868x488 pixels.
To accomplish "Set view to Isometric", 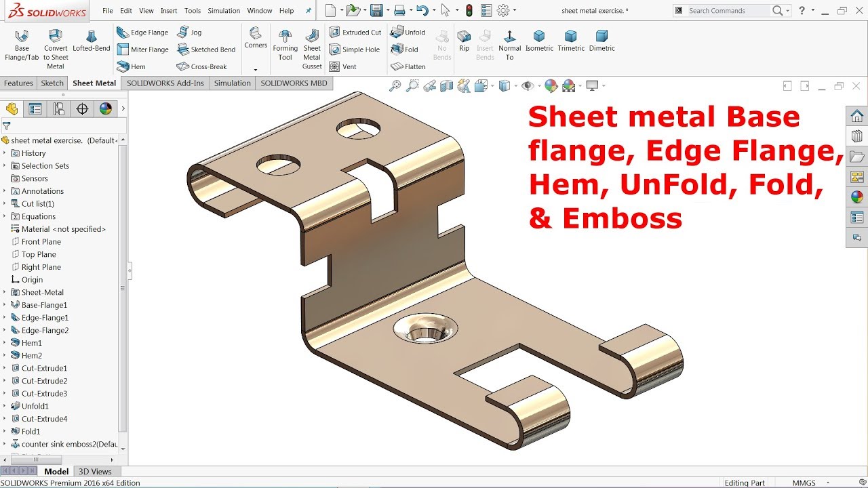I will (x=539, y=41).
